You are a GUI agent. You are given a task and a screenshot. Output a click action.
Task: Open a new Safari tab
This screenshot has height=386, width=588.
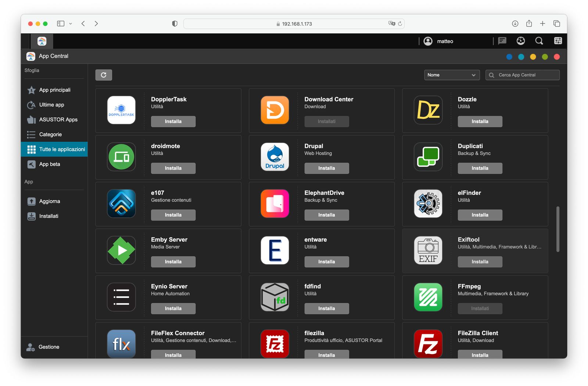pyautogui.click(x=542, y=24)
